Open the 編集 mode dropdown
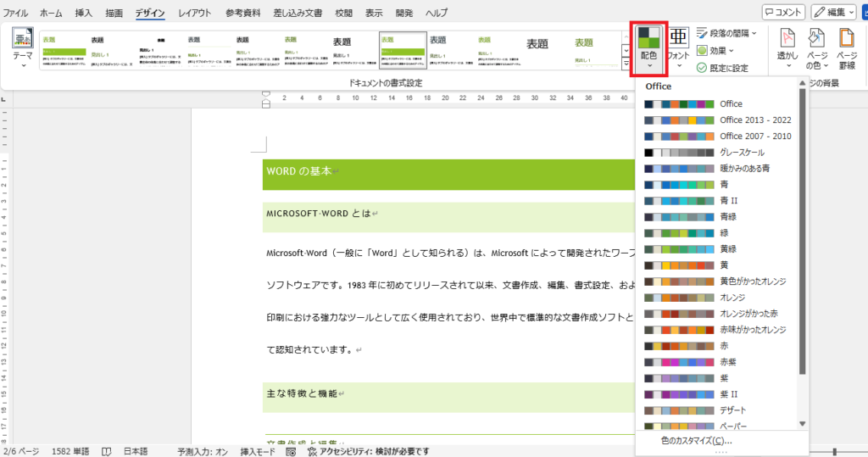 pyautogui.click(x=834, y=12)
